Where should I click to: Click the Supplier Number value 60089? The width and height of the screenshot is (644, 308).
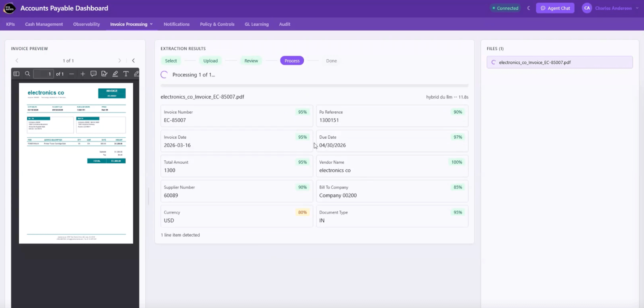(171, 195)
